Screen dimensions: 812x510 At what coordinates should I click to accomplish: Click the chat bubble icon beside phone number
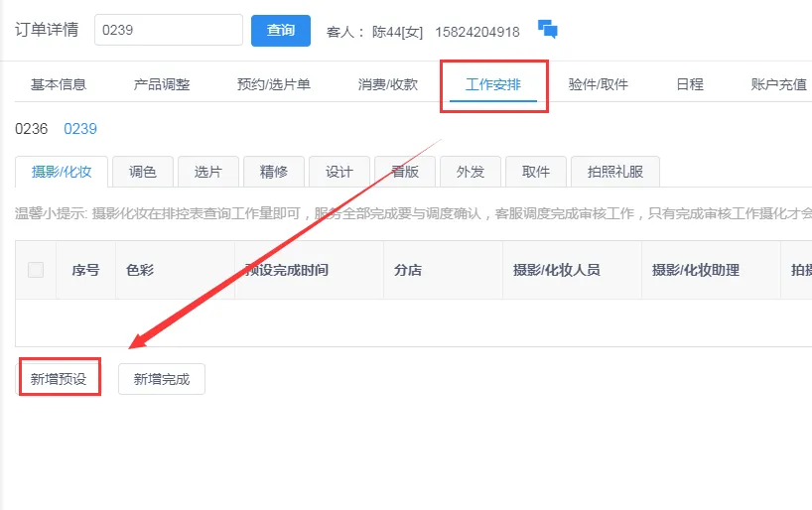pos(547,30)
